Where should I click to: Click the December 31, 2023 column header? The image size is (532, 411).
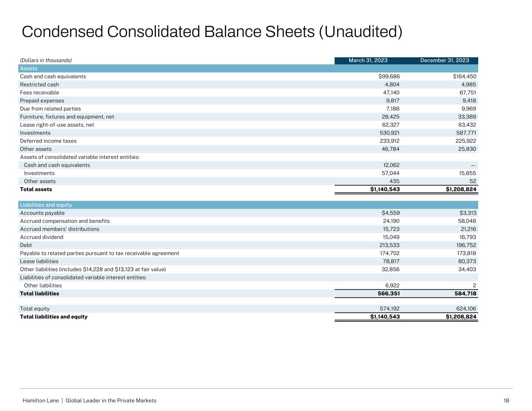pyautogui.click(x=444, y=60)
